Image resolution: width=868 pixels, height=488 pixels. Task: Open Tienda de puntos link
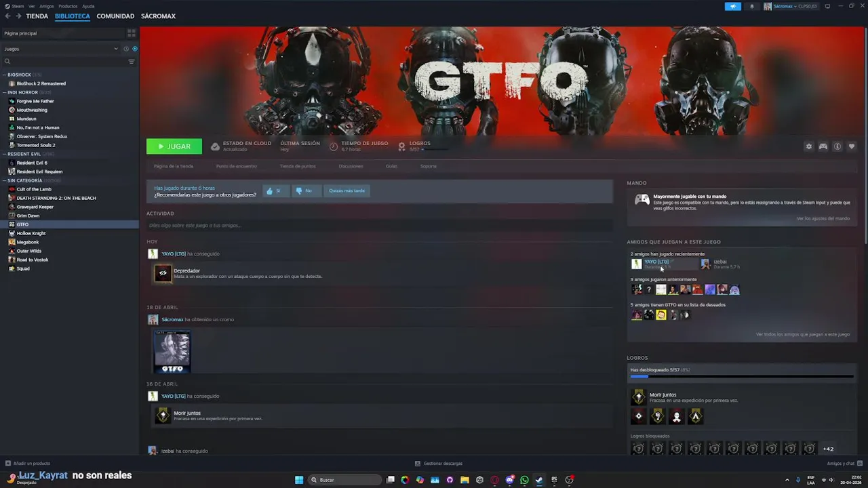[298, 166]
